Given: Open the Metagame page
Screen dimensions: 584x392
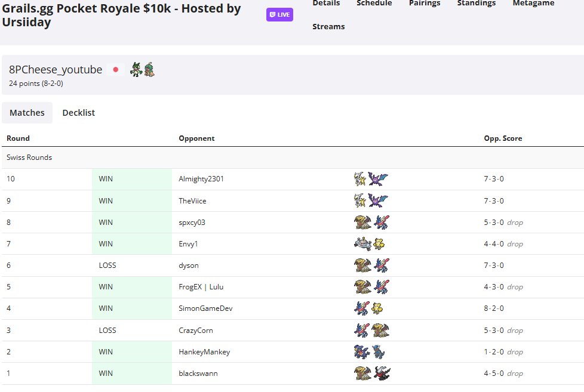Looking at the screenshot, I should tap(533, 3).
